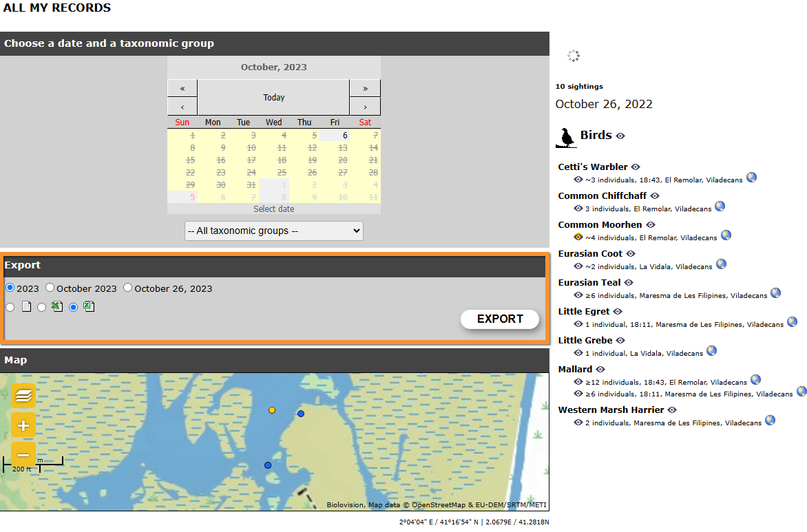This screenshot has height=532, width=807.
Task: Open the Eurasian Teal species name
Action: click(x=589, y=282)
